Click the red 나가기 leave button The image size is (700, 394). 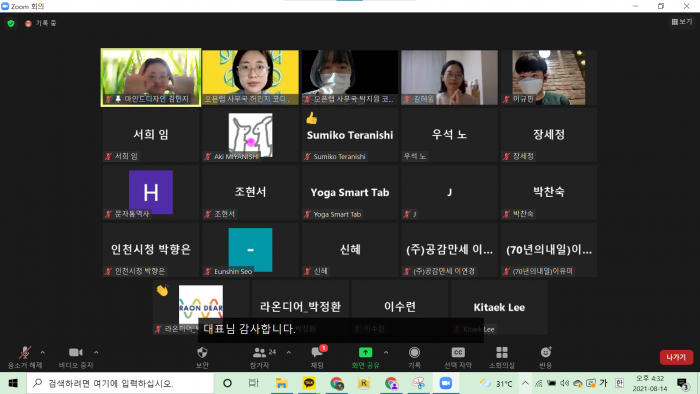676,357
